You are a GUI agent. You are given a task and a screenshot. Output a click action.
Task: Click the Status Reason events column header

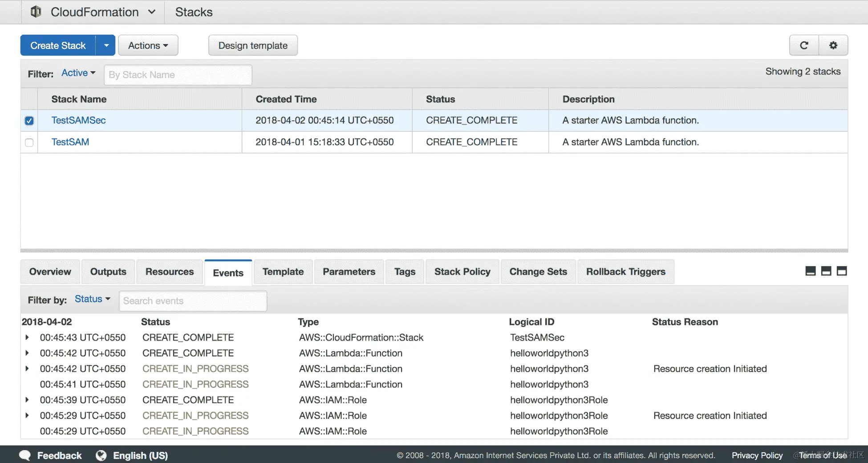[685, 322]
